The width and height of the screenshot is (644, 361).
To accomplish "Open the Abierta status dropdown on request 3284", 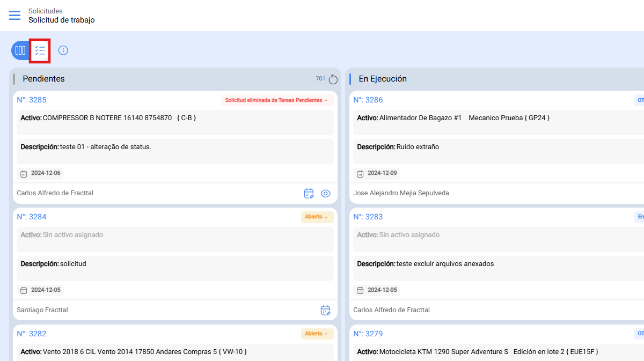I will pyautogui.click(x=317, y=217).
